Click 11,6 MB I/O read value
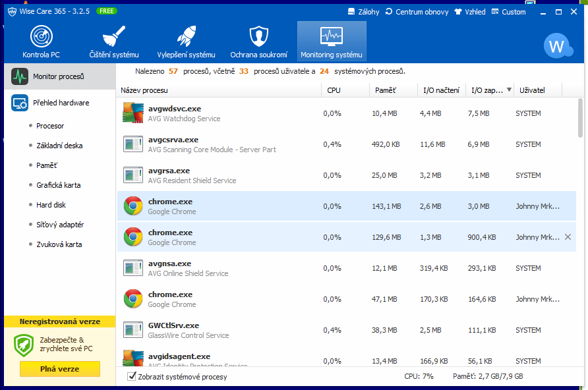This screenshot has width=588, height=390. [432, 145]
